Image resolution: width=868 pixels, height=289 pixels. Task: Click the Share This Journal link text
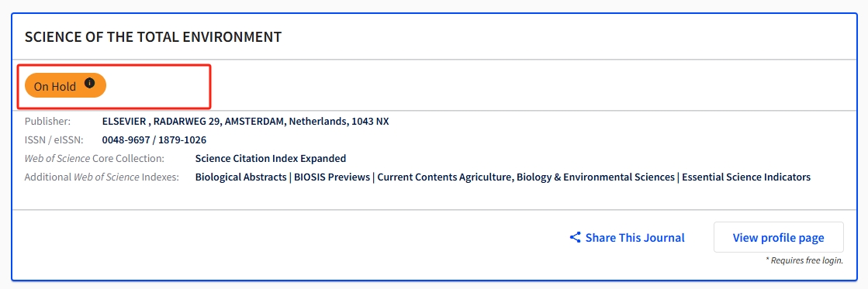(x=635, y=238)
